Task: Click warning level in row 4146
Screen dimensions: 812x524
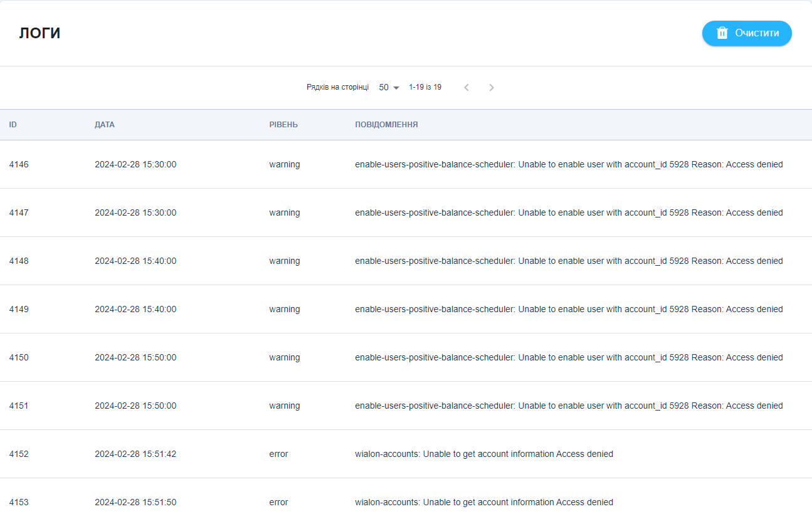Action: pyautogui.click(x=285, y=164)
